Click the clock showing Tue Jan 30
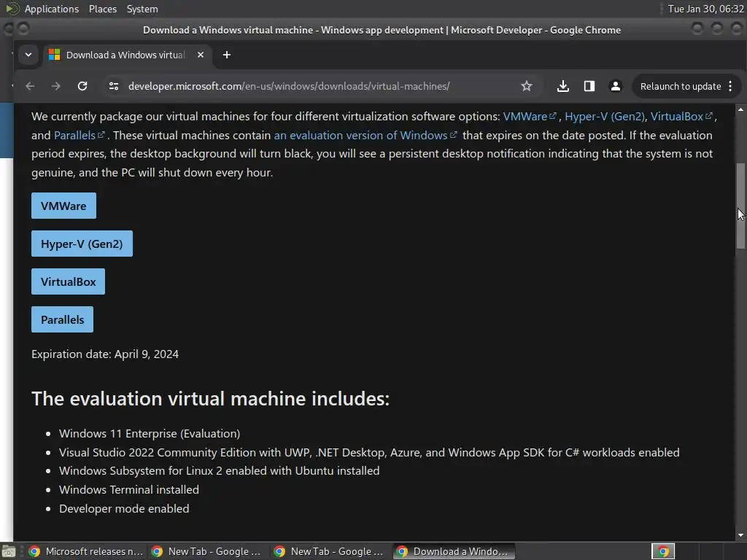Screen dimensions: 747x560 pyautogui.click(x=705, y=9)
